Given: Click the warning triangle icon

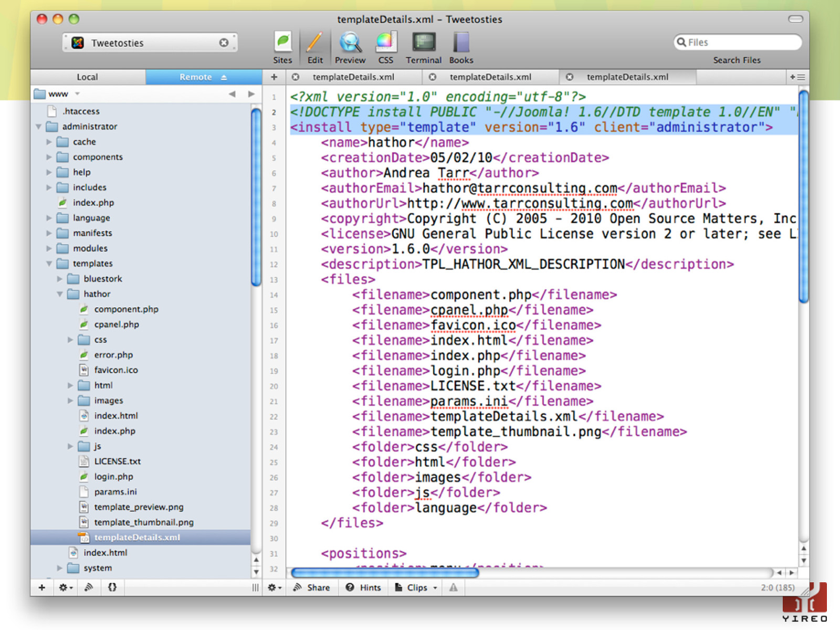Looking at the screenshot, I should [454, 587].
